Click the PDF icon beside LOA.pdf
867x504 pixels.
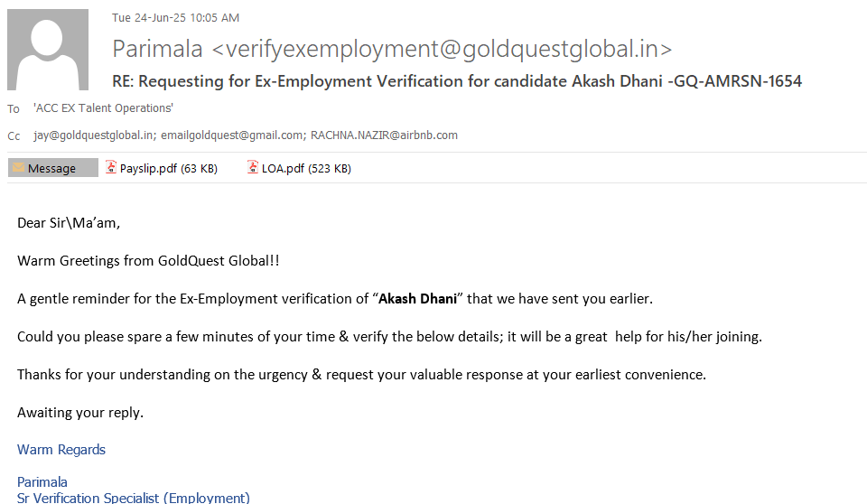pos(253,167)
